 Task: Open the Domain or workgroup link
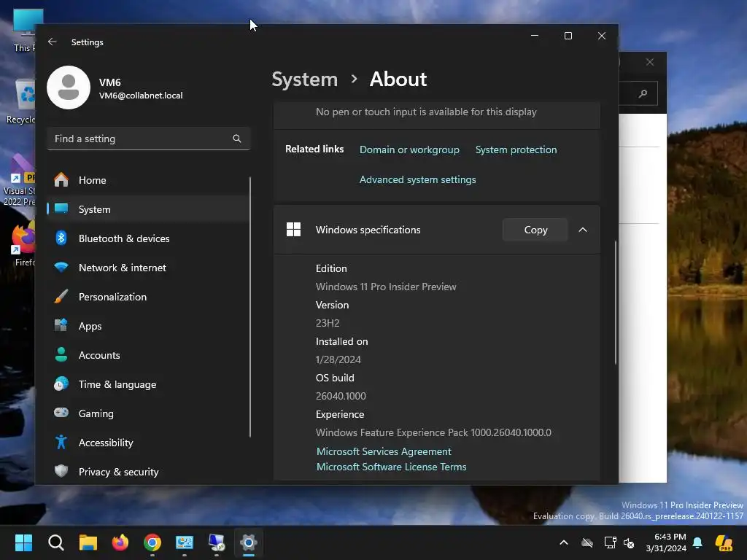click(x=409, y=149)
